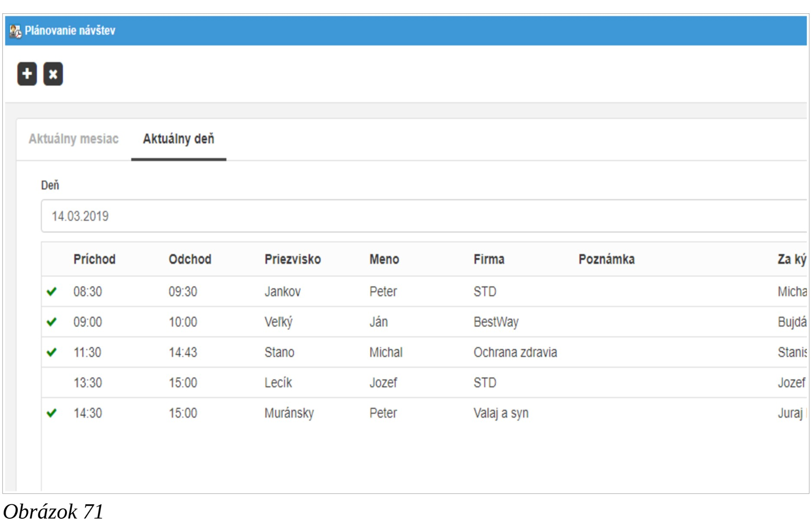The image size is (812, 527).
Task: Click green checkmark in Veľký row
Action: pos(52,322)
